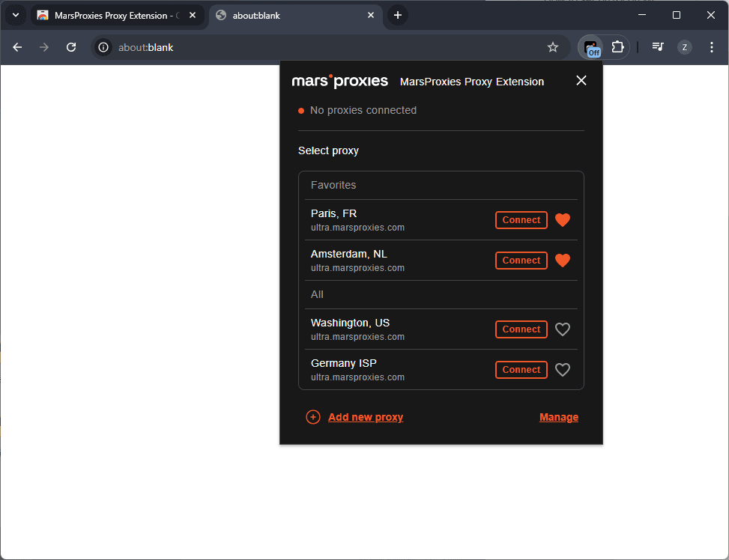This screenshot has width=729, height=560.
Task: Click the MarsProxies extension icon in toolbar
Action: tap(591, 47)
